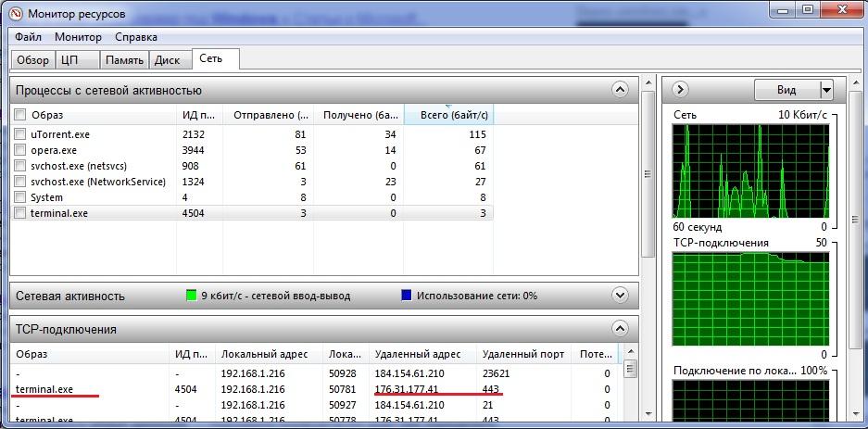Click the blue network usage indicator

(x=406, y=296)
